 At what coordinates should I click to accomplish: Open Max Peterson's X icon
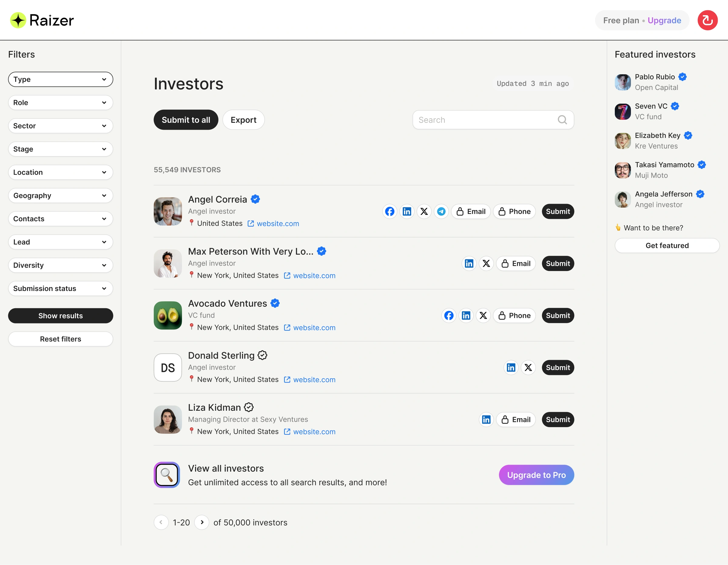[x=486, y=263]
